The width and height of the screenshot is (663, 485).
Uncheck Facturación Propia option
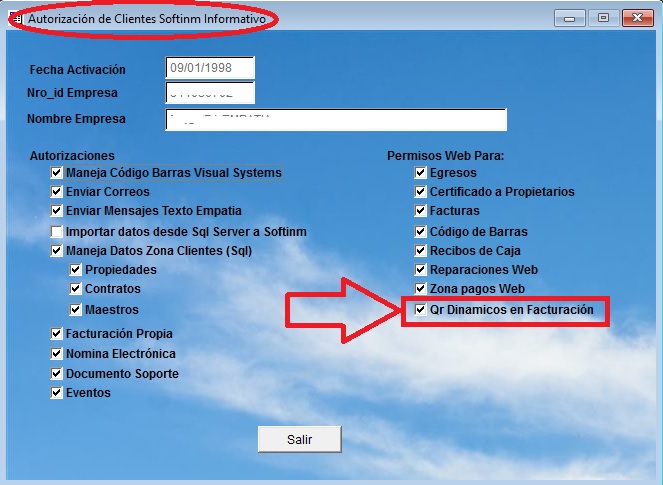point(56,334)
